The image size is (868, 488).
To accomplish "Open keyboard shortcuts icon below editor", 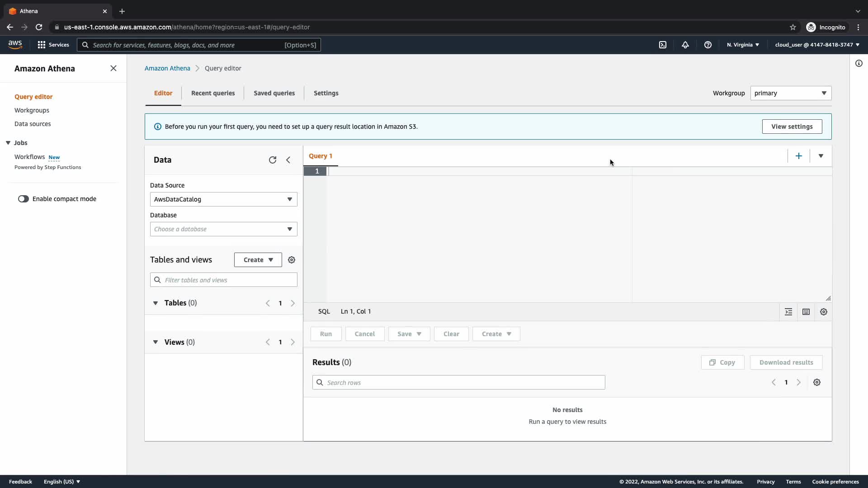I will coord(806,312).
